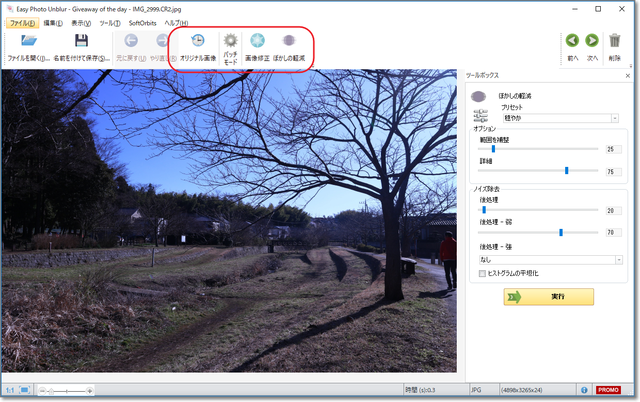
Task: Enable the histogram equalization checkbox
Action: tap(483, 273)
